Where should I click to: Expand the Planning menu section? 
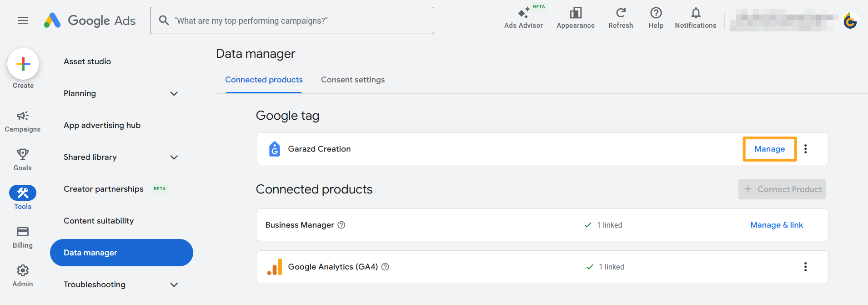pyautogui.click(x=174, y=93)
